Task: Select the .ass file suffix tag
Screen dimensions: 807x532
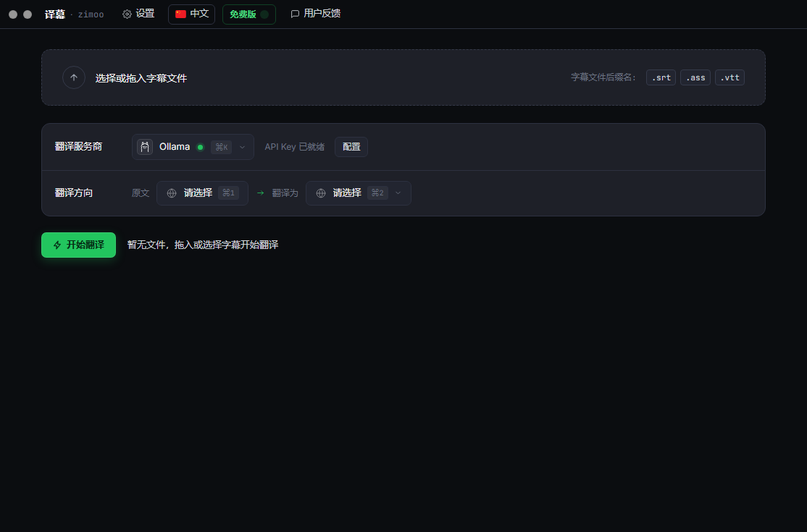Action: 695,77
